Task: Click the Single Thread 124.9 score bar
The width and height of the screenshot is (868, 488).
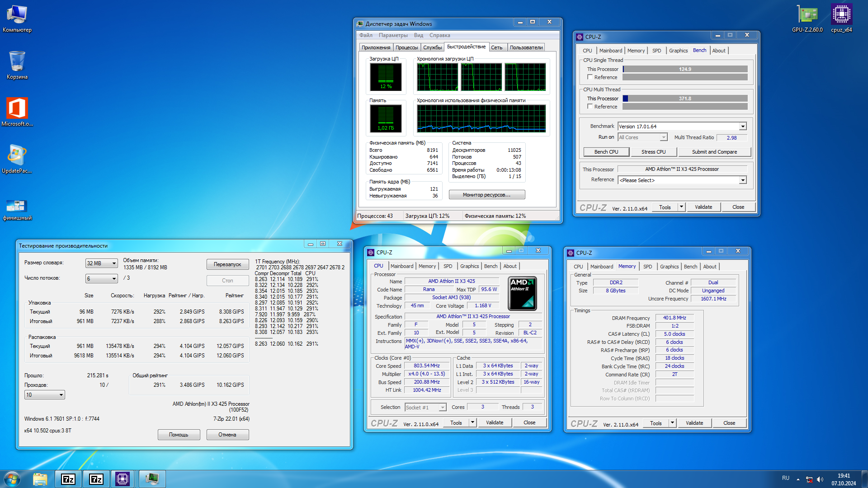Action: pos(685,69)
